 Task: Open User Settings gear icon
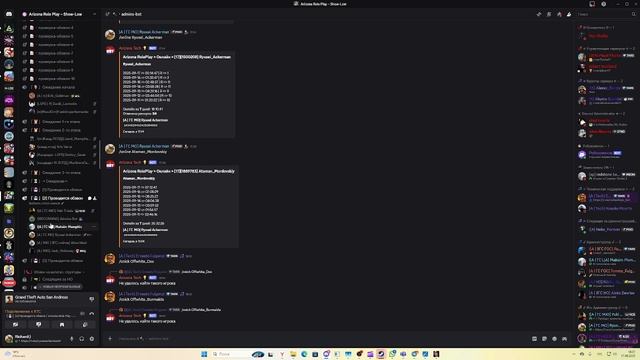coord(92,338)
